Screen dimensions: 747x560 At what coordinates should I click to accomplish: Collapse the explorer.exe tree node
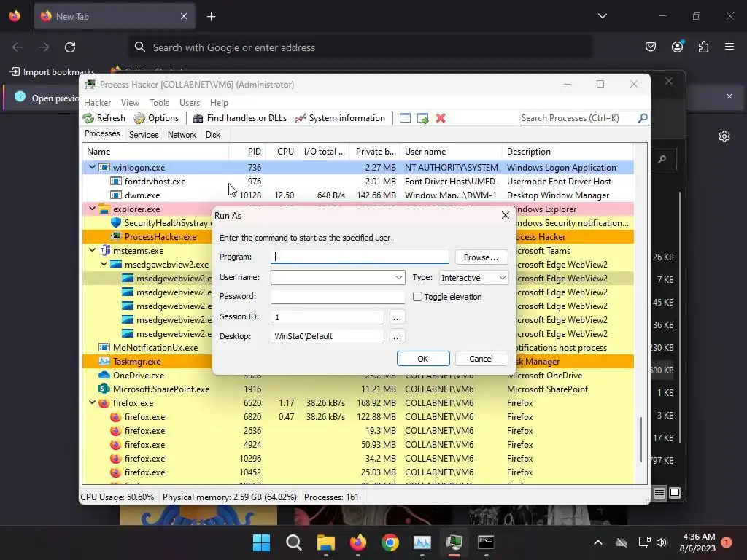pos(92,209)
